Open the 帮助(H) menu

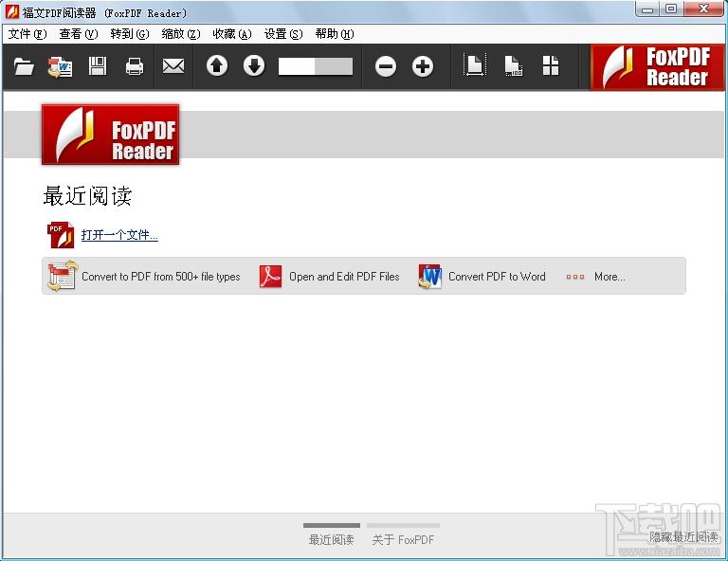[335, 34]
